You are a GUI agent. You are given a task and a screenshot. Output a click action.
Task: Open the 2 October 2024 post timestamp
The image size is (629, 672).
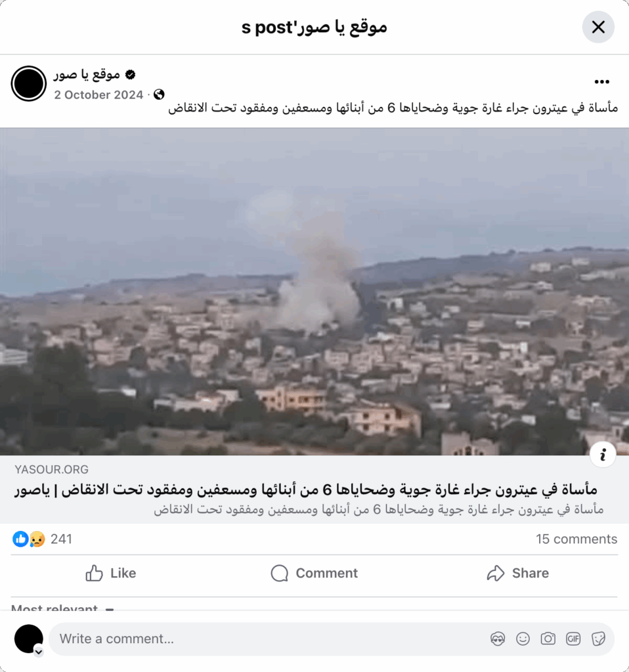pos(98,94)
